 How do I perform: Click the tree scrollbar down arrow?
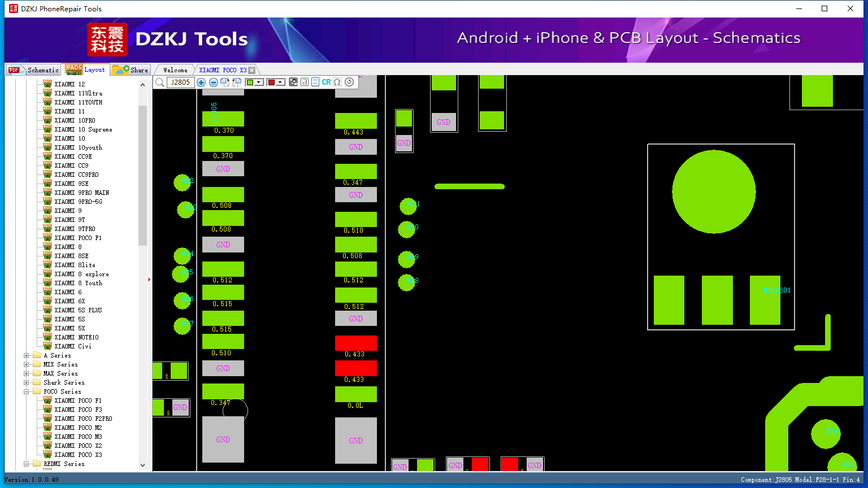[142, 465]
